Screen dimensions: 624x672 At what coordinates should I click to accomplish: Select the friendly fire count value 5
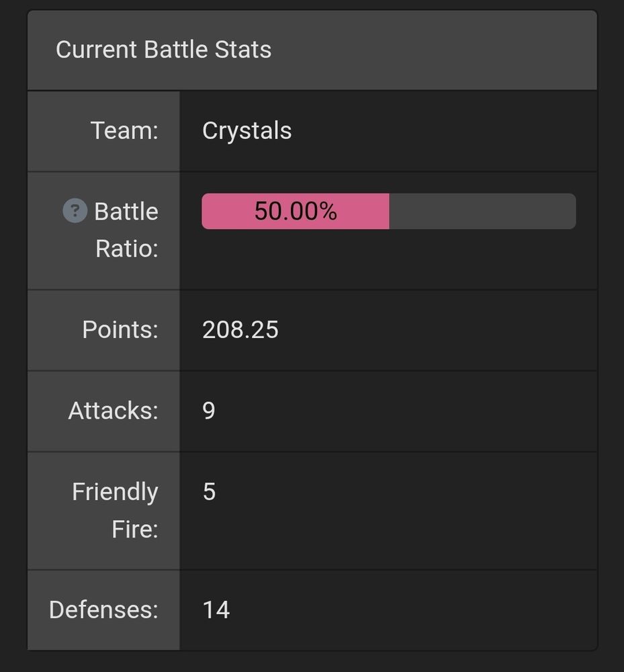[209, 492]
